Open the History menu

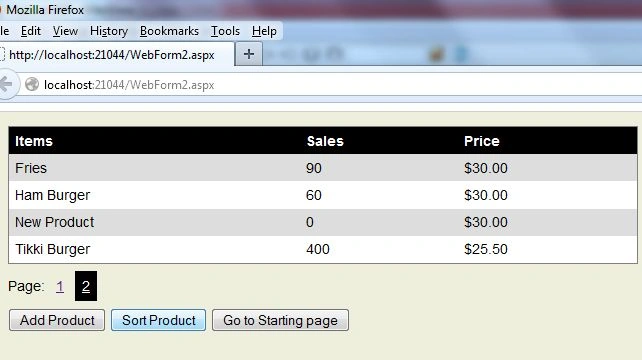coord(109,31)
